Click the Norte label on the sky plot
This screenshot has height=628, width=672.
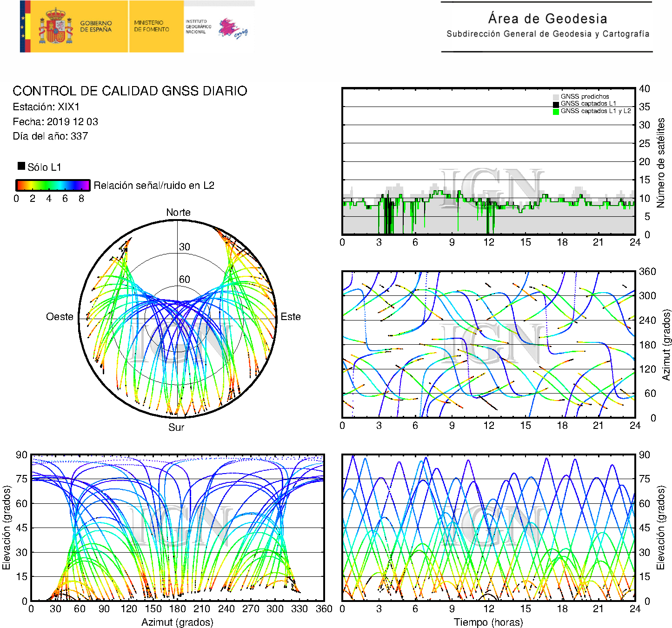pyautogui.click(x=178, y=213)
